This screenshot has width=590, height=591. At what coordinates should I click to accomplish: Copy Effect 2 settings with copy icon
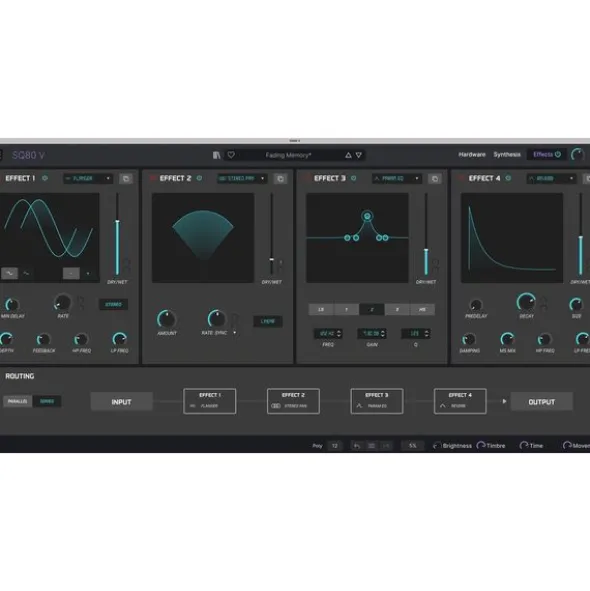(x=280, y=179)
